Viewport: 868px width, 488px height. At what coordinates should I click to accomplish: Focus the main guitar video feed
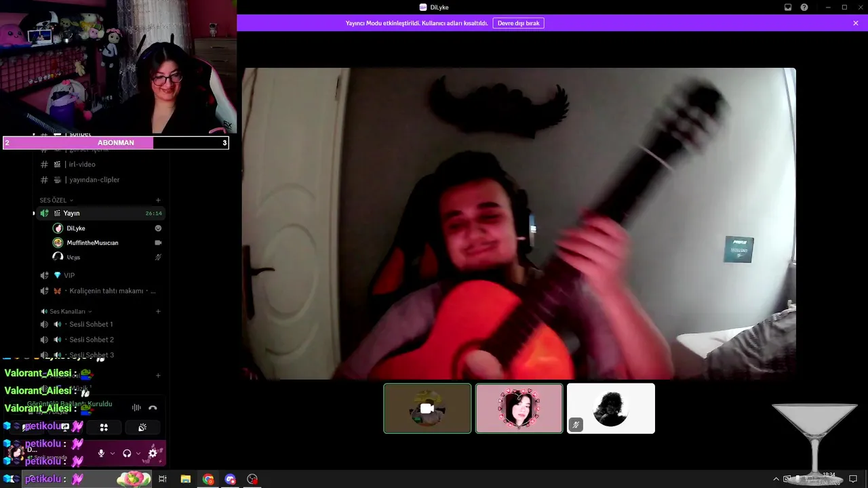click(519, 224)
